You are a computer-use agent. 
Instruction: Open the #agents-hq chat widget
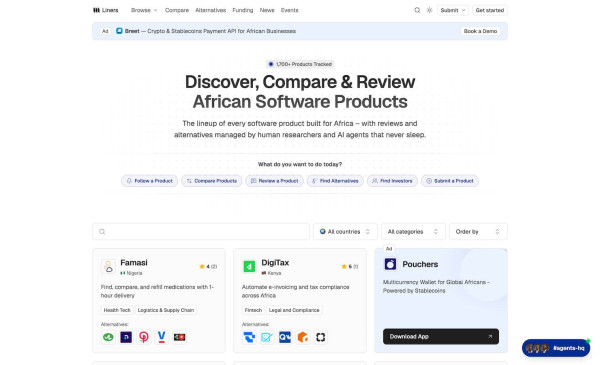coord(556,348)
